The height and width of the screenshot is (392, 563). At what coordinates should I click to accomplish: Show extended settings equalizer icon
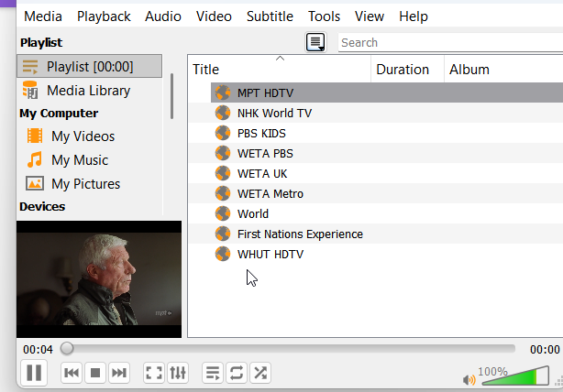[178, 373]
